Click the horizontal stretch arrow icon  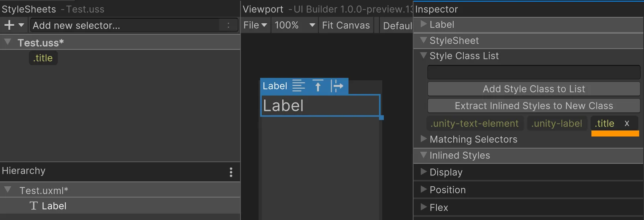click(x=337, y=86)
